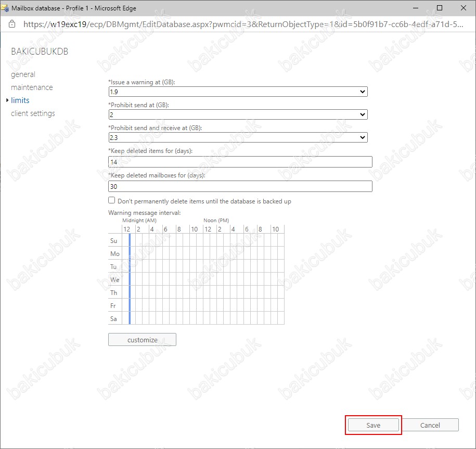Image resolution: width=476 pixels, height=449 pixels.
Task: Expand the Issue a warning at dropdown
Action: click(238, 92)
